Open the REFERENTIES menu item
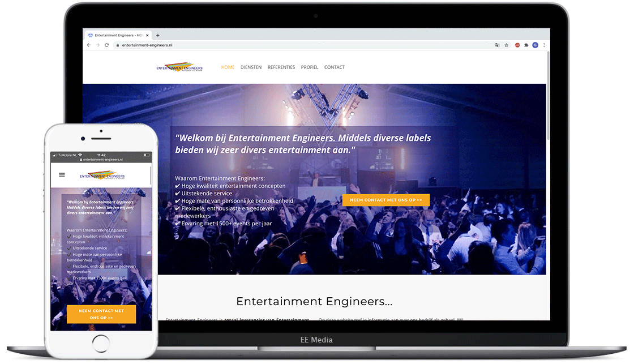The image size is (634, 364). [281, 67]
